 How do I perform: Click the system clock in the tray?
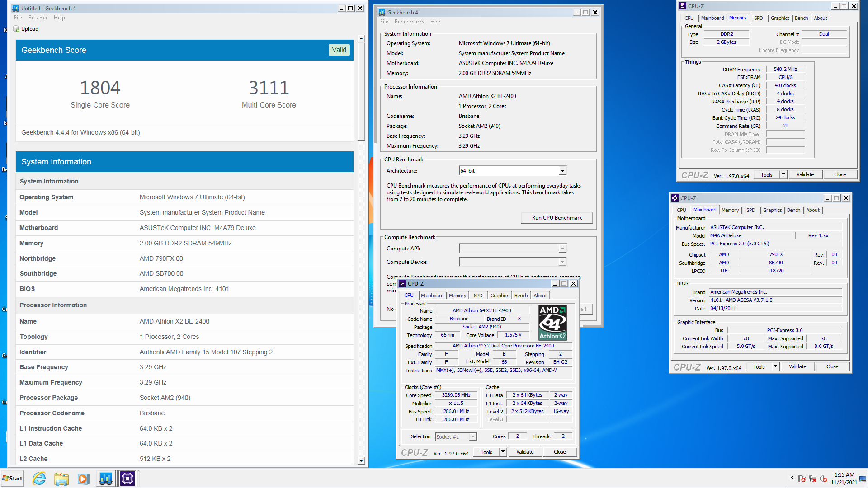point(844,479)
